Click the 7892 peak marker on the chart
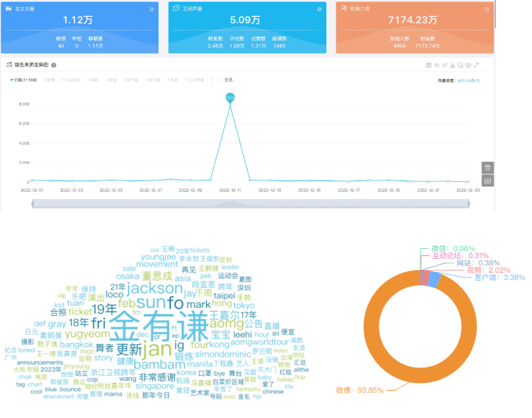532x418 pixels. point(230,98)
